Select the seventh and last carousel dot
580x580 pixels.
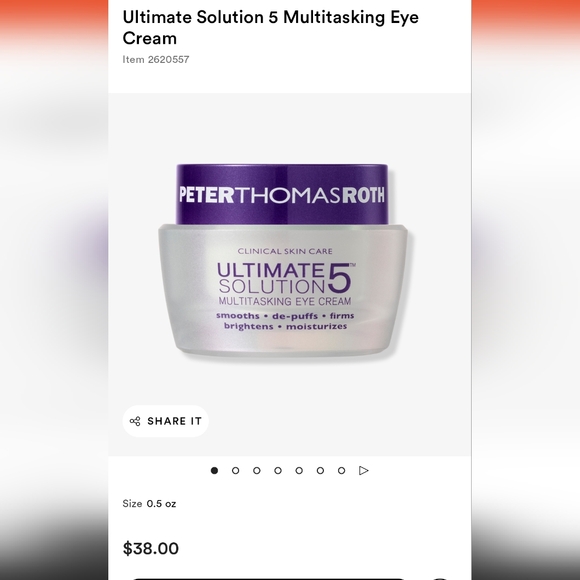coord(341,471)
